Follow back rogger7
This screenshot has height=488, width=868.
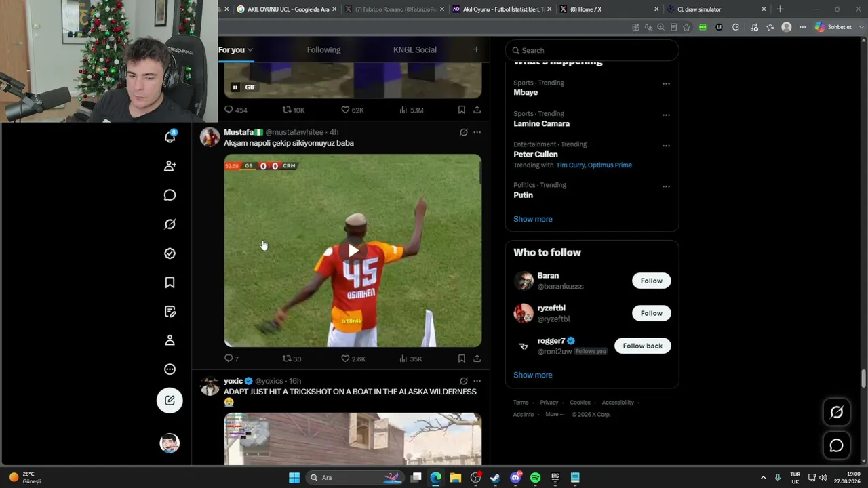643,346
